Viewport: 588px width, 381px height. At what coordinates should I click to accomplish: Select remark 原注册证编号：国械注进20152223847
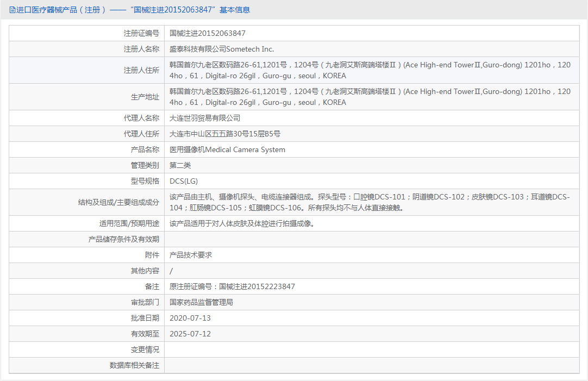[232, 286]
